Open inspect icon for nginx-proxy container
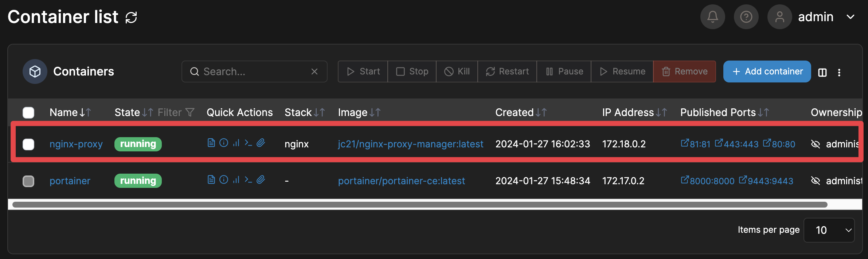868x259 pixels. (224, 143)
